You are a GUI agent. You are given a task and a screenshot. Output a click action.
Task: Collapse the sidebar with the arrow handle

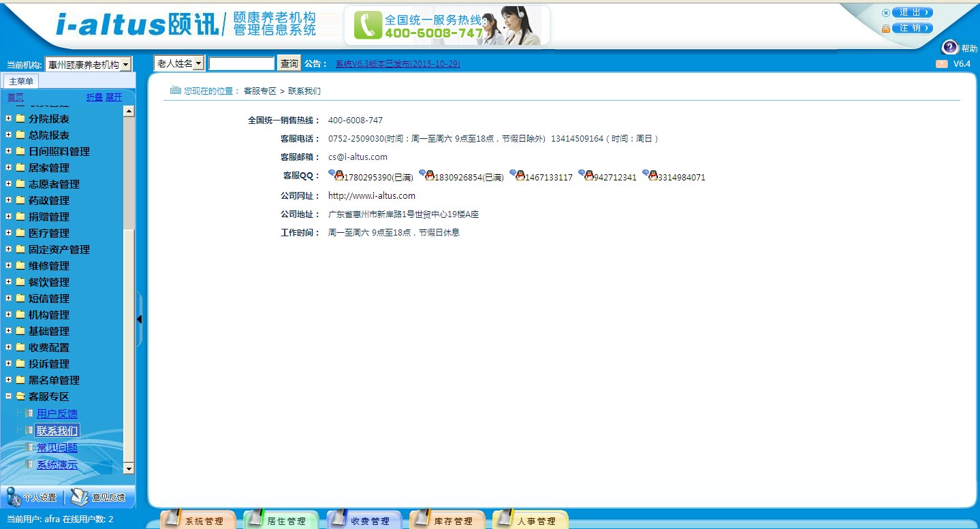139,319
